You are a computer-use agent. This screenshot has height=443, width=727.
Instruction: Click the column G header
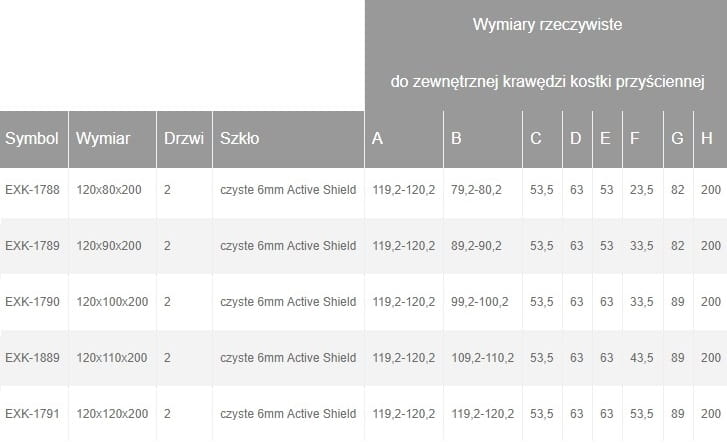click(x=677, y=139)
